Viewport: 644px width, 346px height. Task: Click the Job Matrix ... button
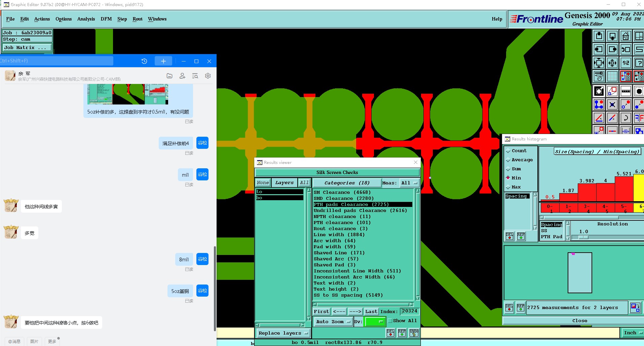[x=27, y=48]
